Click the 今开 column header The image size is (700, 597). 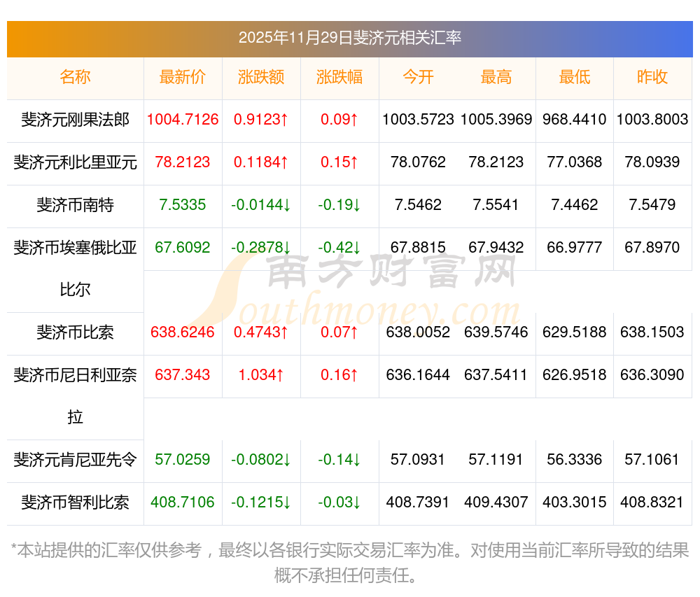tap(418, 77)
